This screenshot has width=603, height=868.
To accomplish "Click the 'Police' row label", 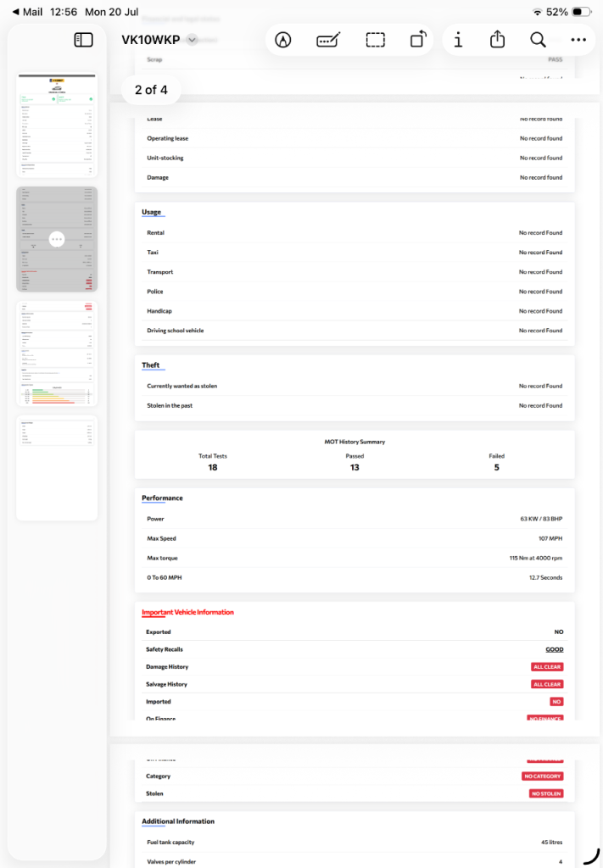I will tap(155, 292).
